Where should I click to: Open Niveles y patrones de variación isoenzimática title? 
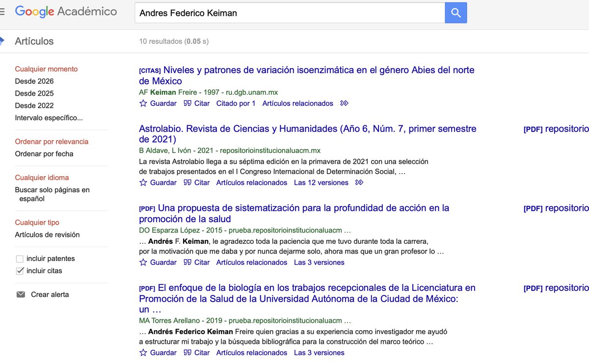click(x=307, y=76)
